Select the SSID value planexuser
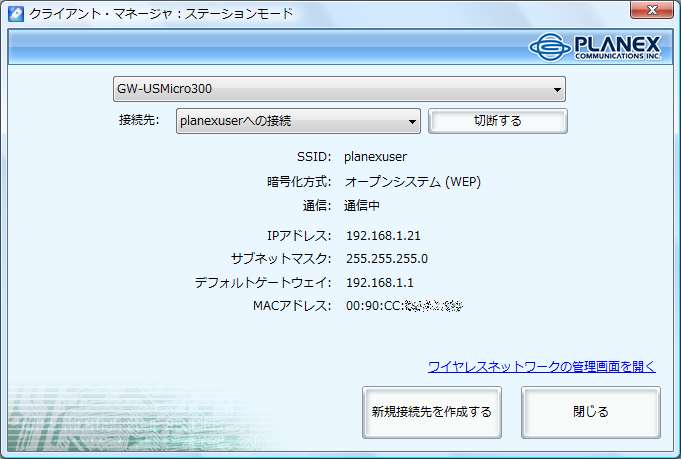 (375, 157)
